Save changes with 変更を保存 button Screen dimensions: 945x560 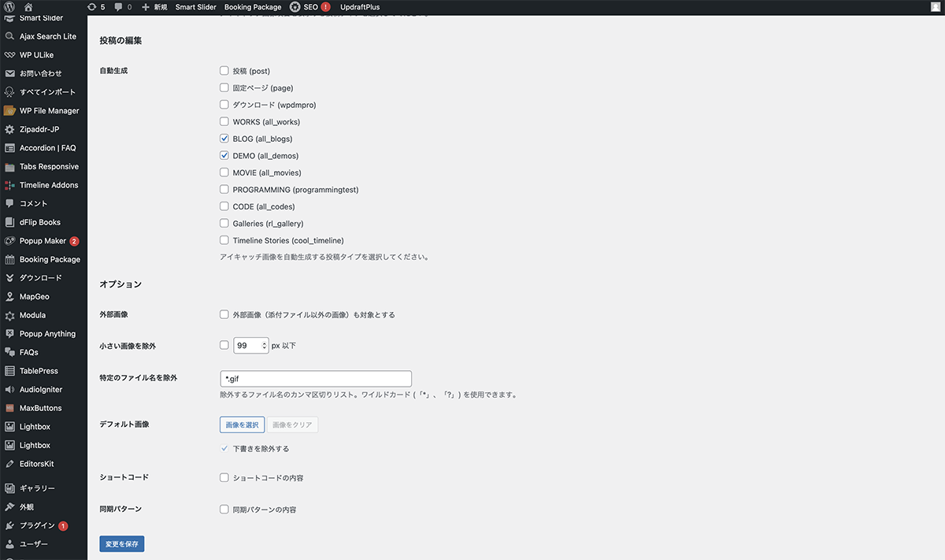point(122,543)
